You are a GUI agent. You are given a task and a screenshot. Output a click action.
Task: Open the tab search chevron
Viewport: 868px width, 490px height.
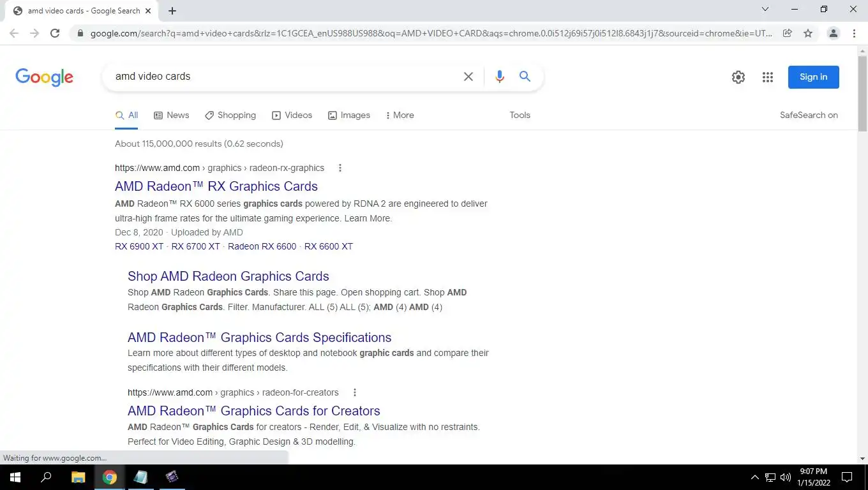point(765,9)
